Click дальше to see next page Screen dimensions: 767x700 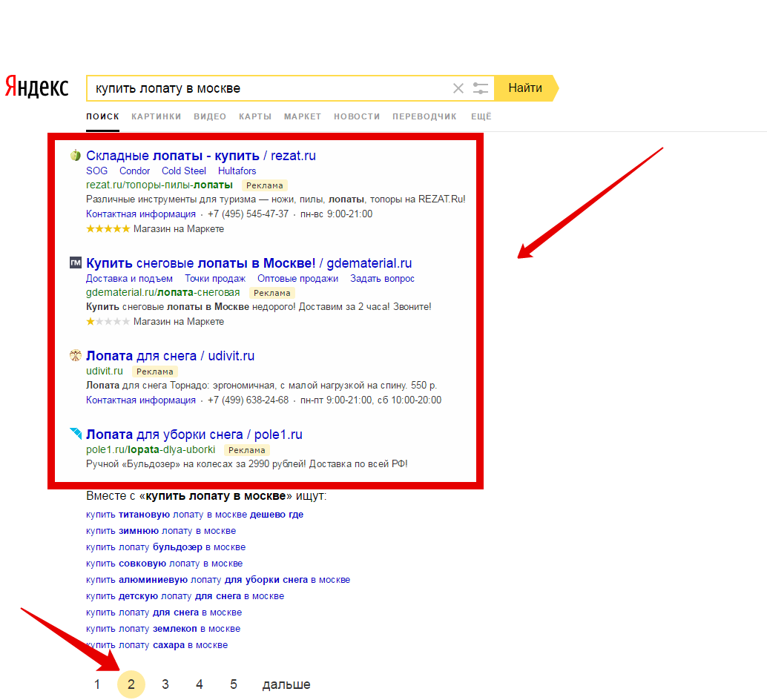tap(286, 684)
